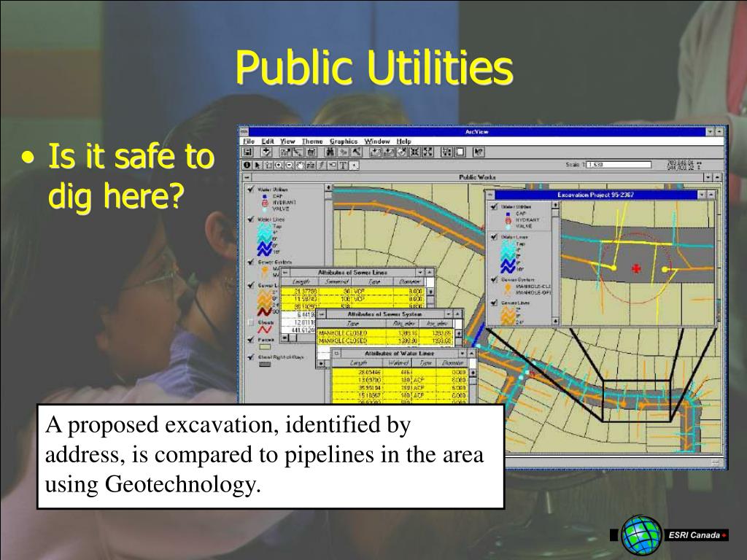Viewport: 747px width, 560px height.
Task: Click the Edit Legend toolbar icon
Action: click(298, 152)
